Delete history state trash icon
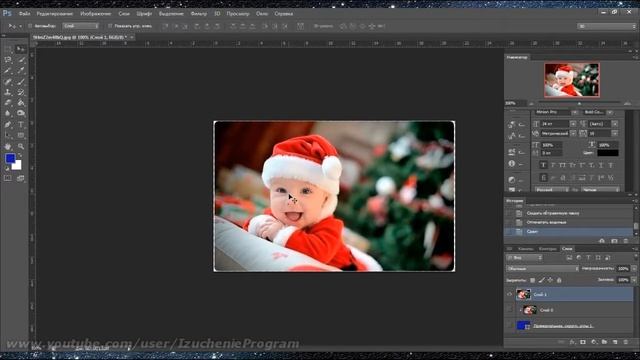 coord(626,241)
